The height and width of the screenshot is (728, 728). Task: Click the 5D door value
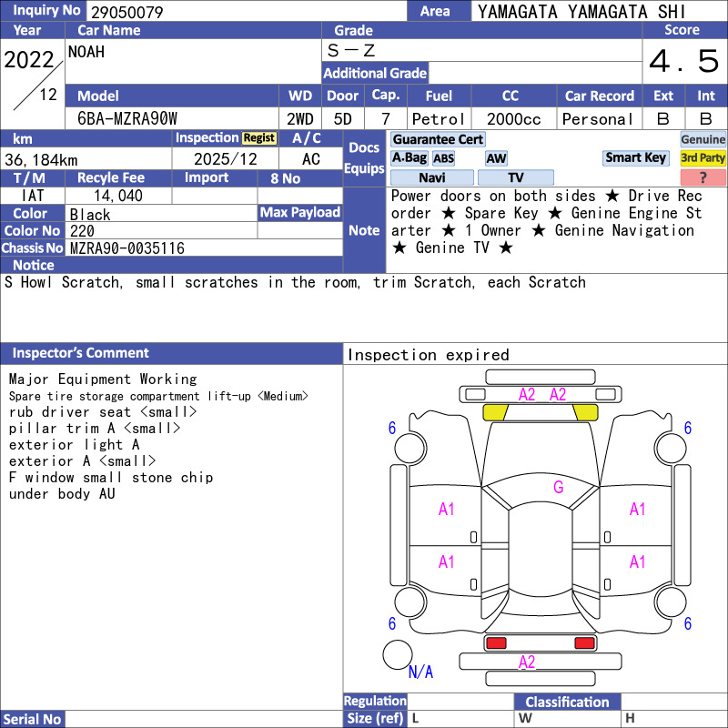click(x=343, y=119)
